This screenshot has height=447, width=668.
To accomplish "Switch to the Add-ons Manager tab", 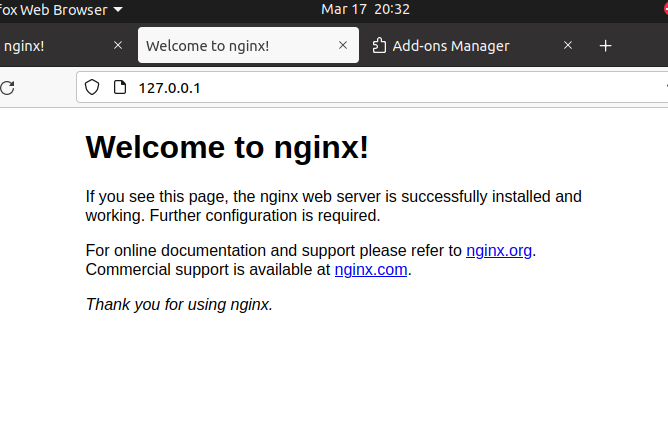I will tap(474, 45).
